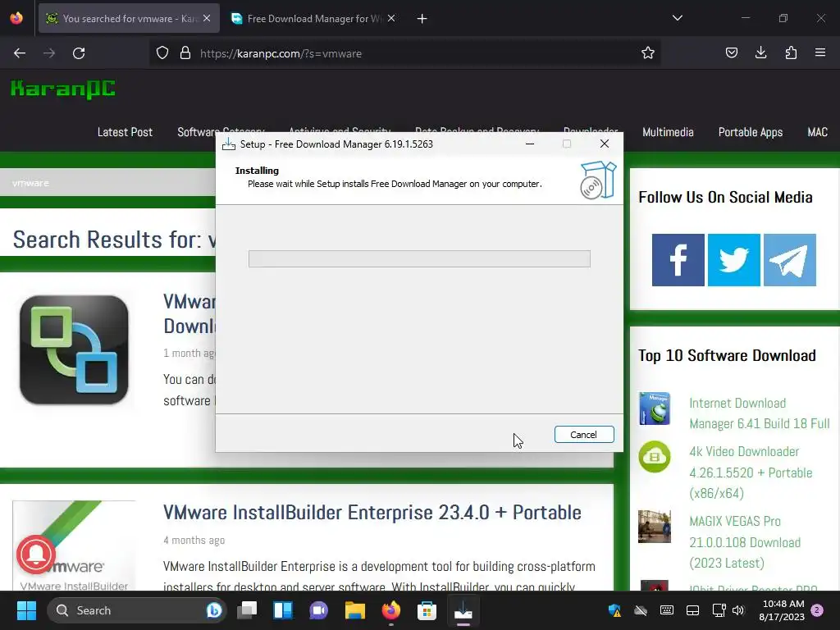The height and width of the screenshot is (630, 840).
Task: Expand the list all tabs dropdown
Action: point(677,18)
